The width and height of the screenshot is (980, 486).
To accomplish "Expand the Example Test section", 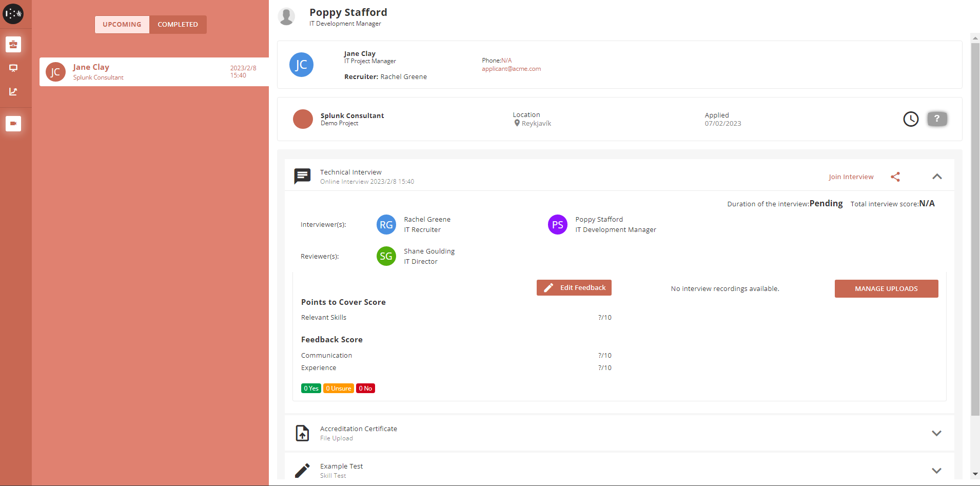I will (x=936, y=471).
